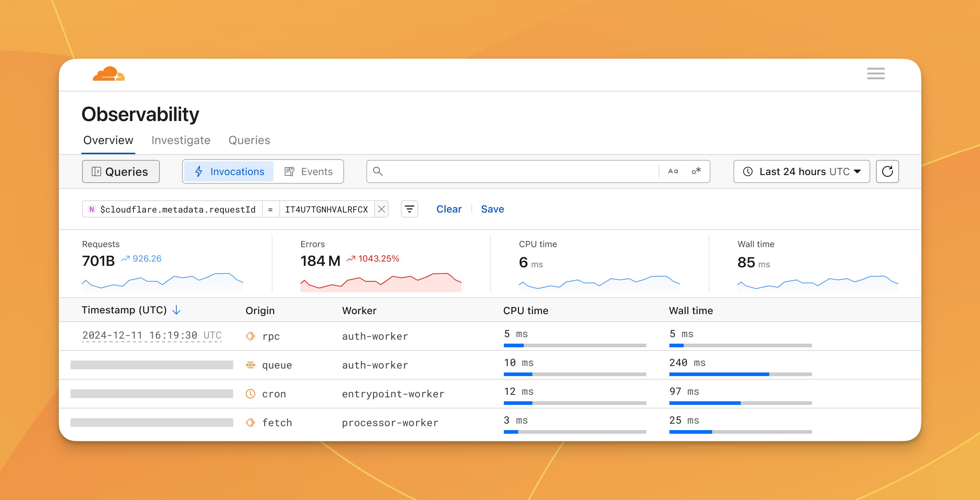980x500 pixels.
Task: Toggle case-sensitive Aa search option
Action: tap(673, 171)
